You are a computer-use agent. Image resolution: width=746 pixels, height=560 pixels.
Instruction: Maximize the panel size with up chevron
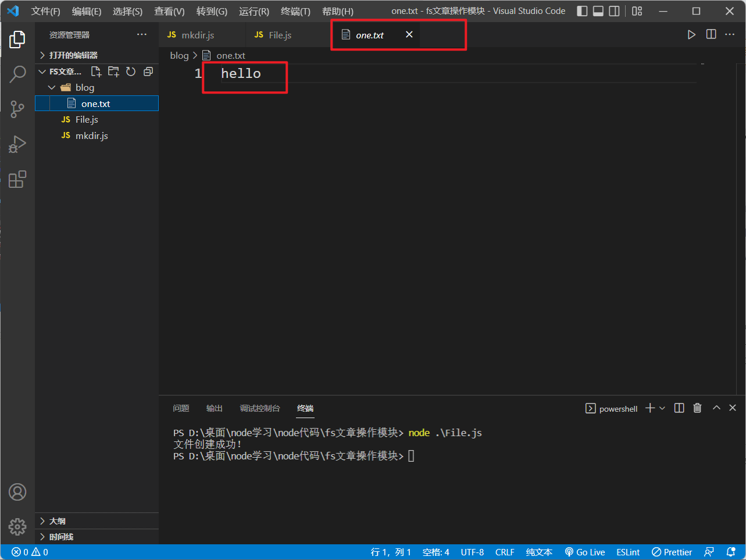(716, 408)
